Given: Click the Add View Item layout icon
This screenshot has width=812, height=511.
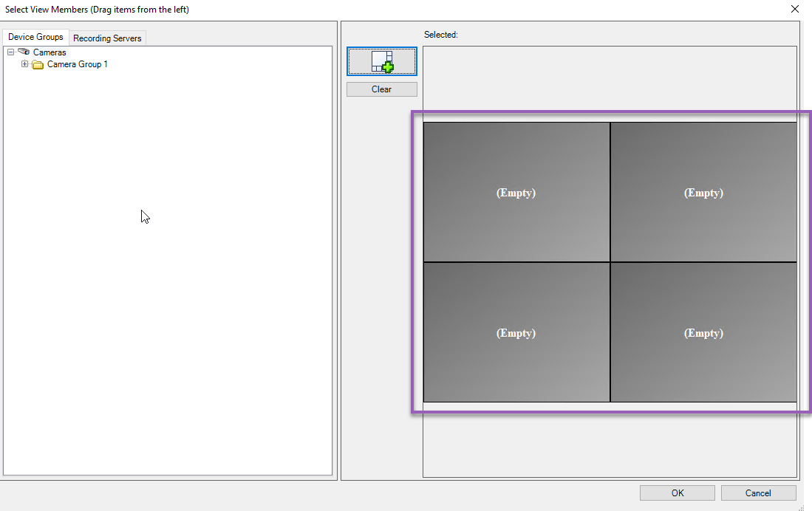Looking at the screenshot, I should click(x=381, y=61).
